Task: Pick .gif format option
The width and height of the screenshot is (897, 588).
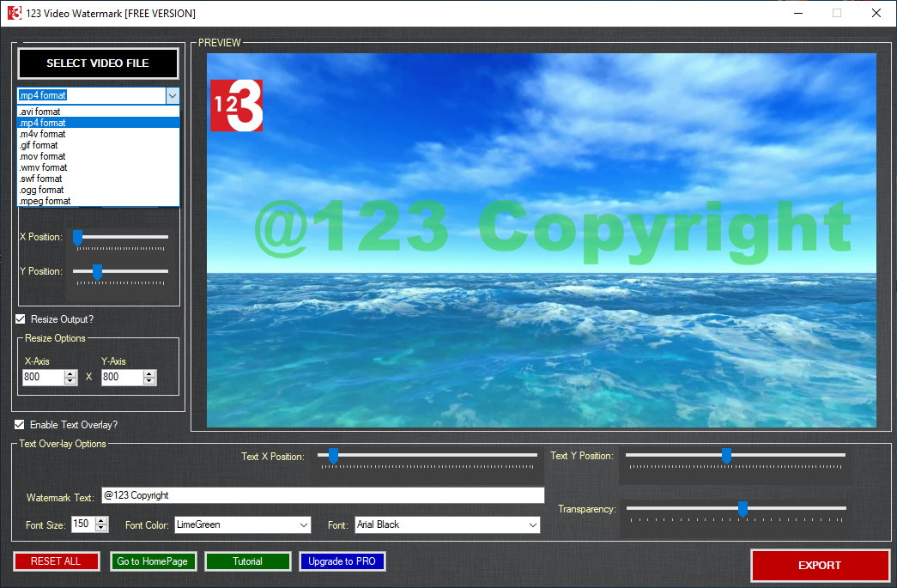Action: [99, 145]
